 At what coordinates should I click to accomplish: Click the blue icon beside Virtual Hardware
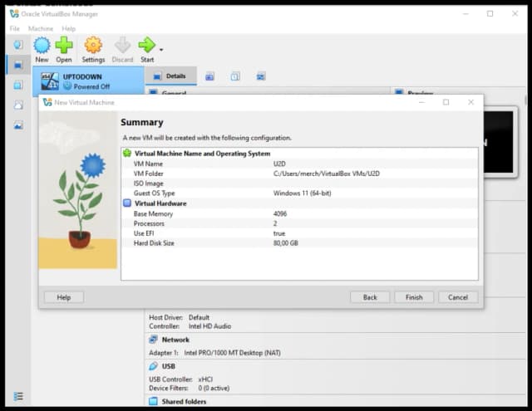tap(127, 203)
